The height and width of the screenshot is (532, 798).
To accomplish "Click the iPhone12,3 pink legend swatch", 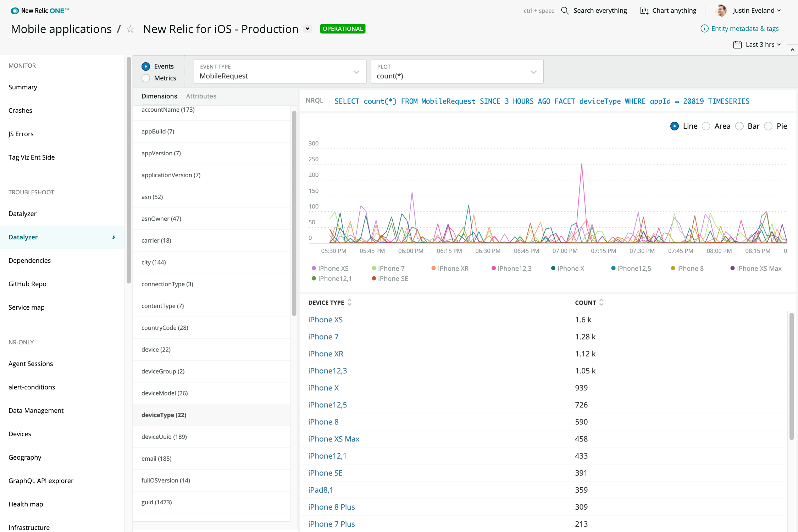I will [493, 268].
